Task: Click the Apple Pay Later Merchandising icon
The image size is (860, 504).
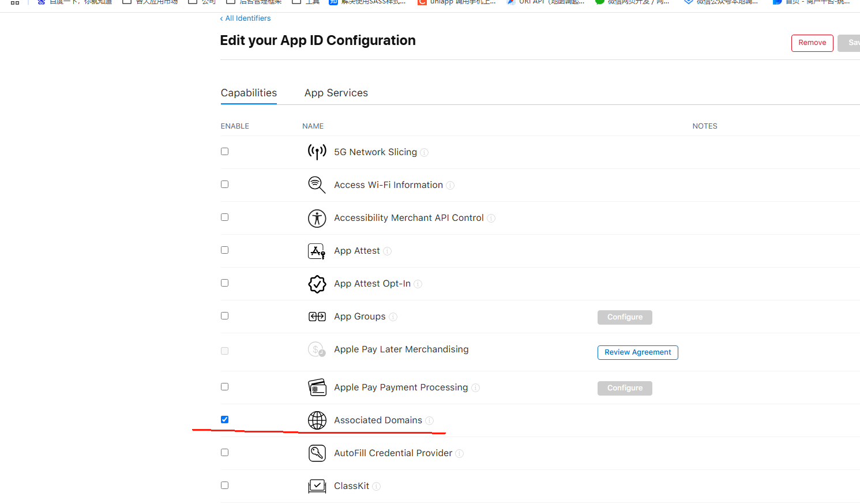Action: pos(317,349)
